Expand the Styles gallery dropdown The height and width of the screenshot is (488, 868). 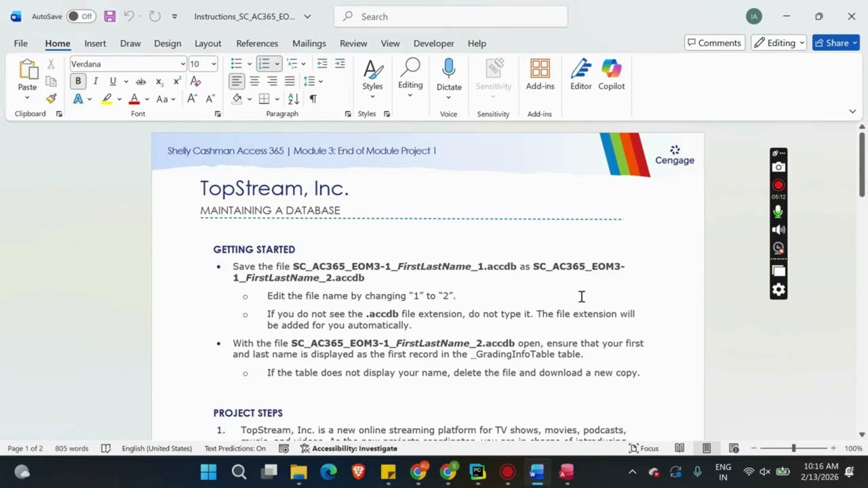(x=372, y=97)
